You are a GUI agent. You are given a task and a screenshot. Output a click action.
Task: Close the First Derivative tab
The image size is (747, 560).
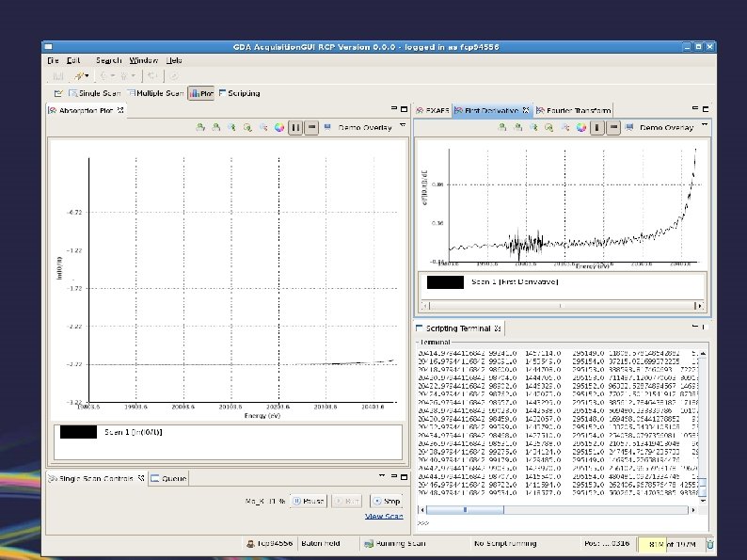528,110
